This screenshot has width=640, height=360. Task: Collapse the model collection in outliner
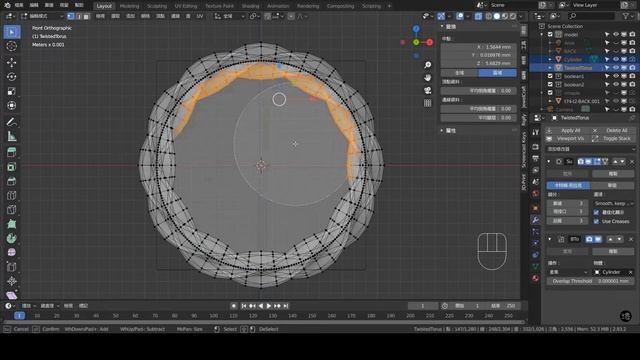(x=542, y=34)
